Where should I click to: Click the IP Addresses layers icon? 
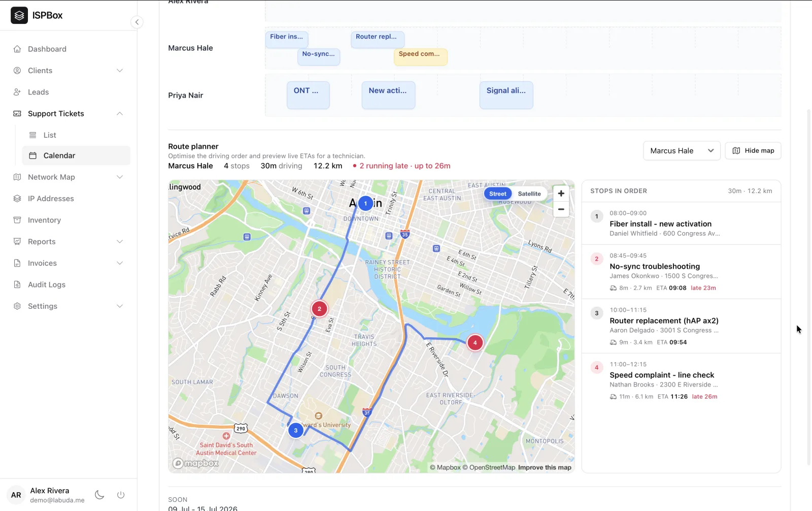click(17, 199)
